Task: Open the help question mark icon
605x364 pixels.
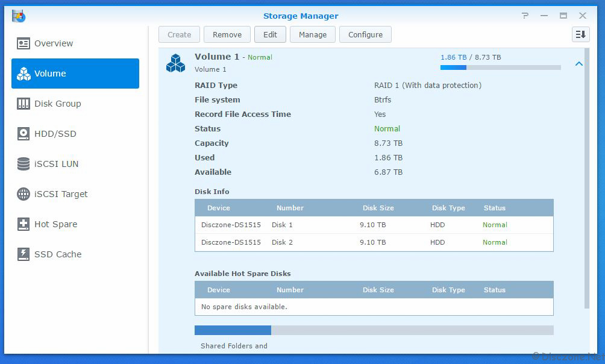Action: 525,16
